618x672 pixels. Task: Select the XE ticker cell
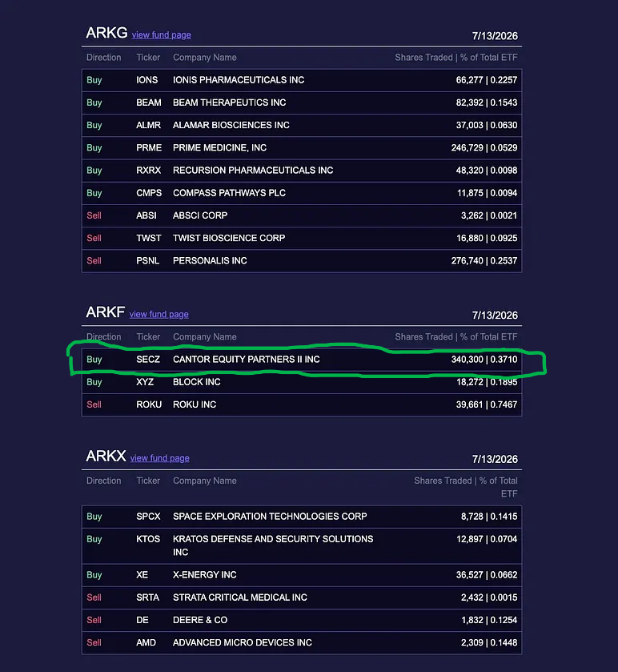click(142, 575)
